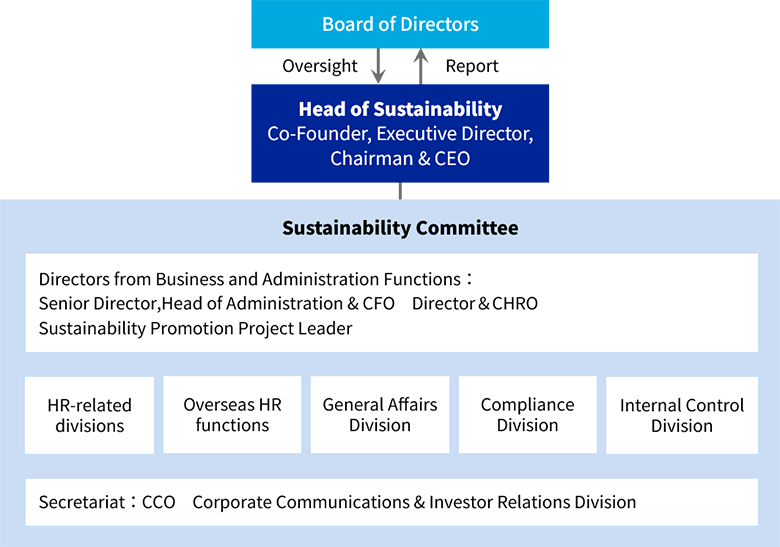
Task: Select Corporate Communications & Investor Relations Division text
Action: 414,502
